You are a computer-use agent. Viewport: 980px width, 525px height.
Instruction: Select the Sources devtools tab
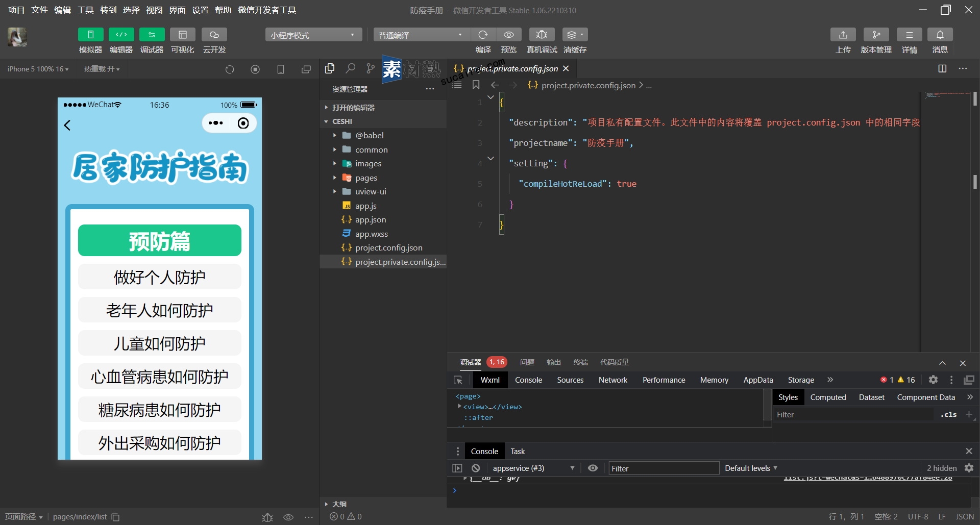(x=570, y=380)
